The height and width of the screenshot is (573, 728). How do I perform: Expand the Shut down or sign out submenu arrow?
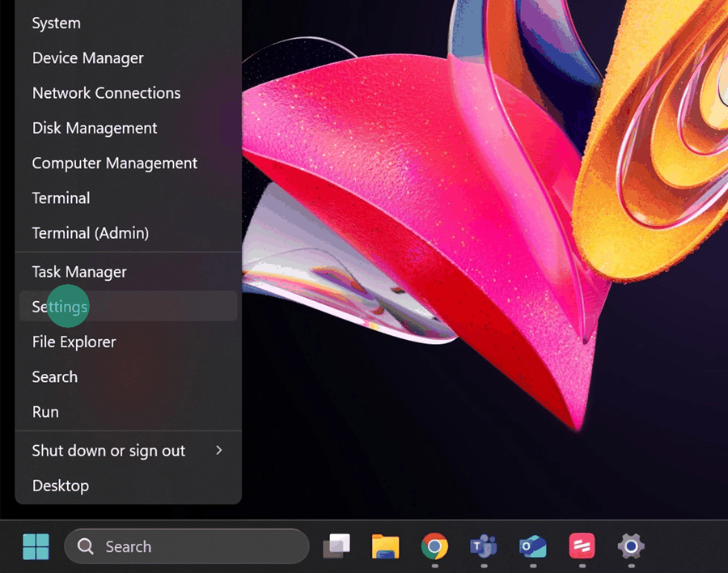tap(218, 450)
